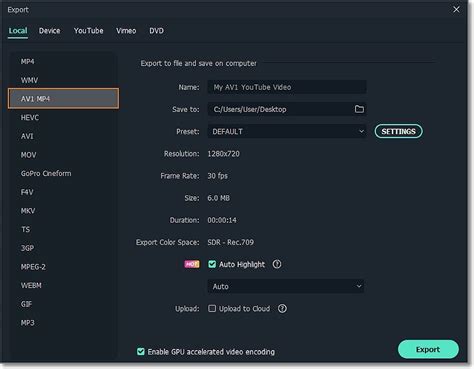Click the Upload to Cloud help icon

tap(282, 309)
